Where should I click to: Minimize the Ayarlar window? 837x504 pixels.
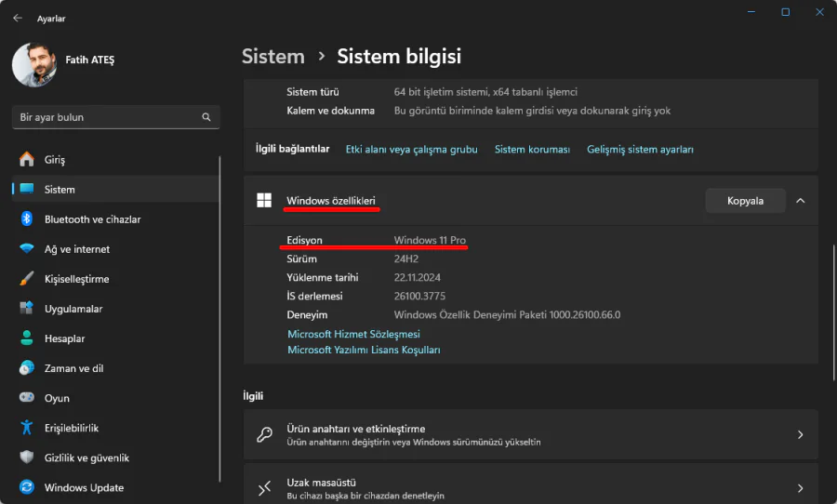coord(751,12)
